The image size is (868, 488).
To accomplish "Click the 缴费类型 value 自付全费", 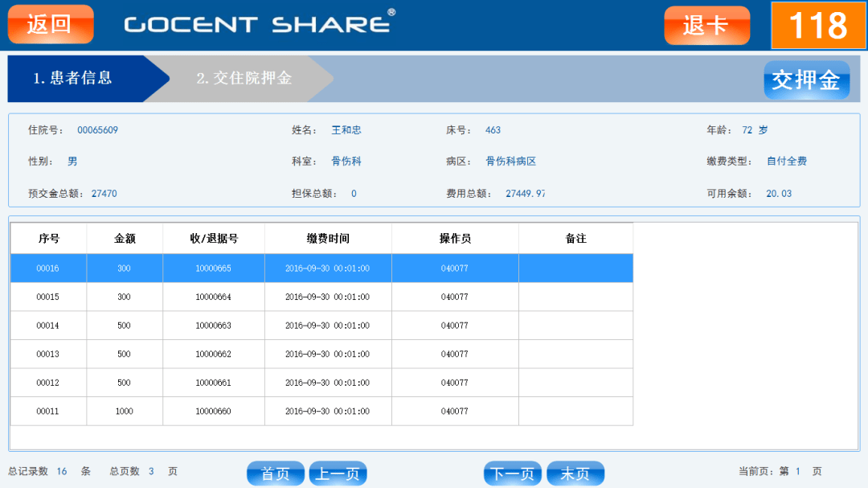I will pos(787,161).
